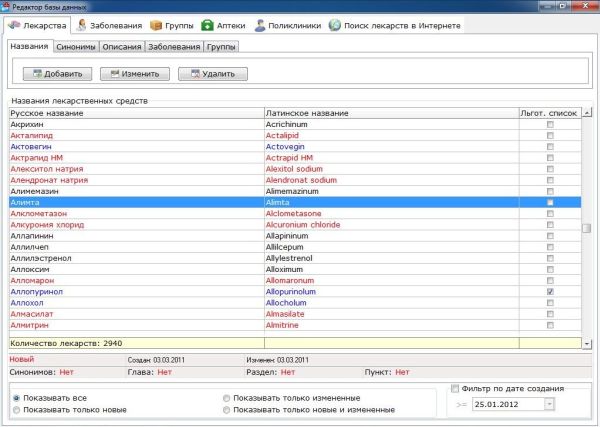Click the Удалить button
The height and width of the screenshot is (427, 600).
click(213, 74)
